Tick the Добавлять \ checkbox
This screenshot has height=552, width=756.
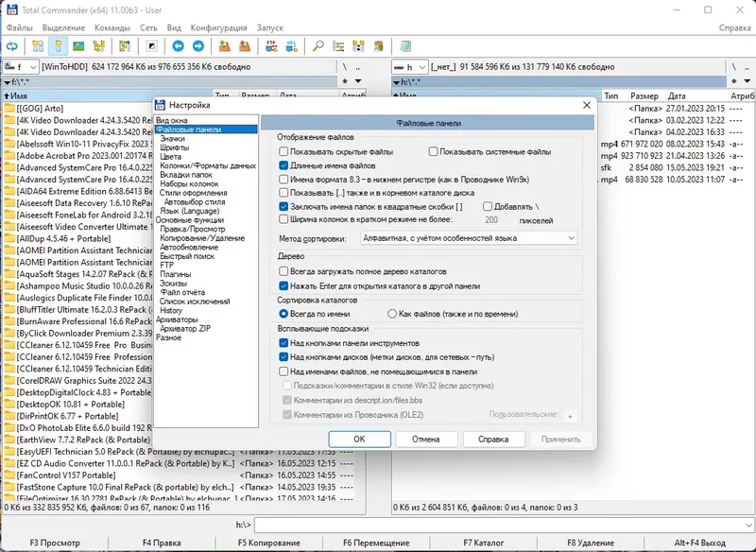(x=488, y=206)
